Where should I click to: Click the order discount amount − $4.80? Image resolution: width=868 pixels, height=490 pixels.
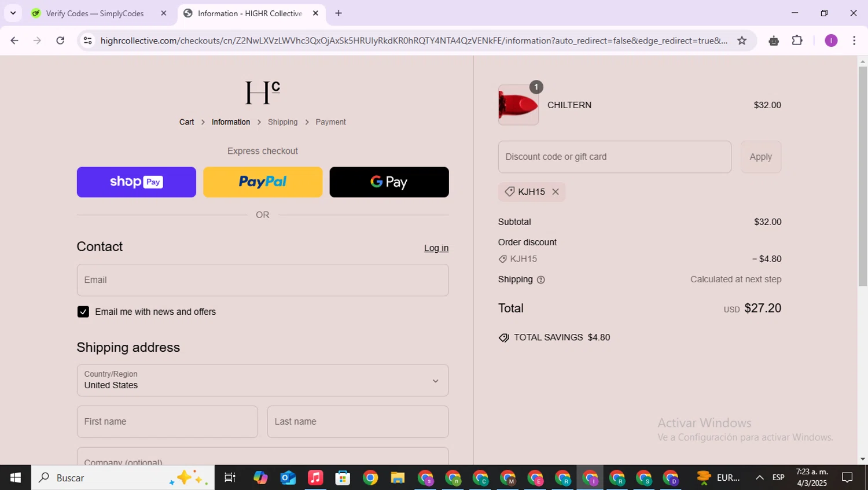point(767,259)
